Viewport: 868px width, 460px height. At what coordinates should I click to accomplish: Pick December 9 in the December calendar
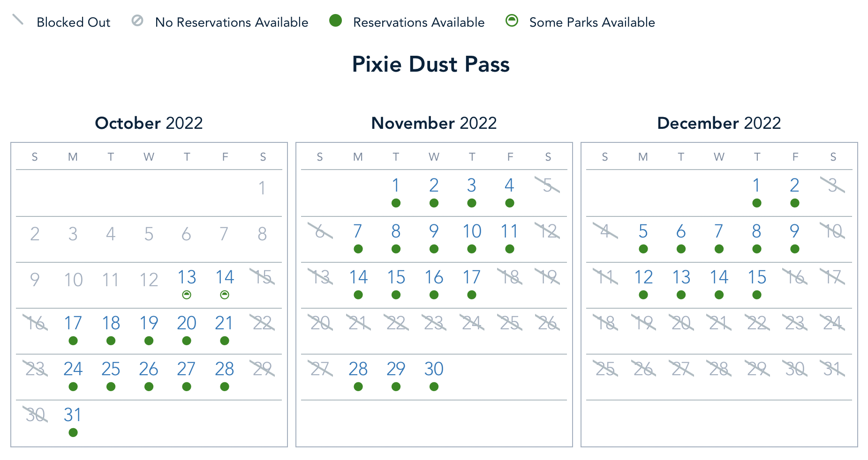coord(794,231)
